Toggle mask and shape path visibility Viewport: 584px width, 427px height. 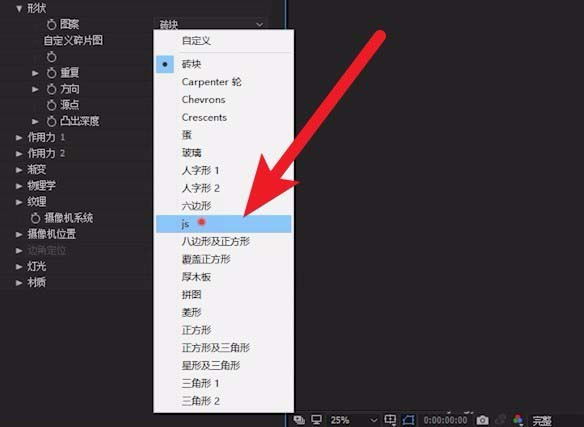click(409, 420)
